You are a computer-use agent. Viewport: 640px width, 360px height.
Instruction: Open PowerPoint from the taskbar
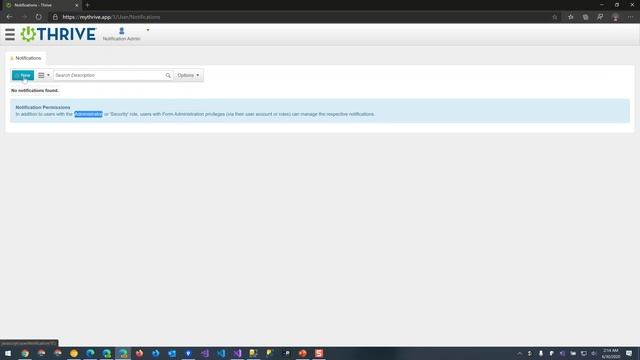302,353
